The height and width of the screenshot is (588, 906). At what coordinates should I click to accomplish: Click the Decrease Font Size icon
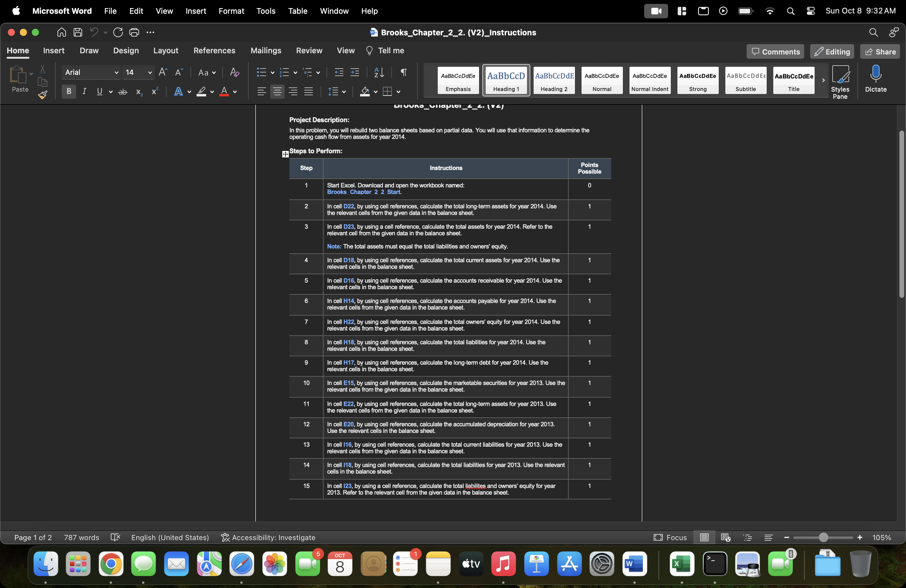tap(179, 72)
